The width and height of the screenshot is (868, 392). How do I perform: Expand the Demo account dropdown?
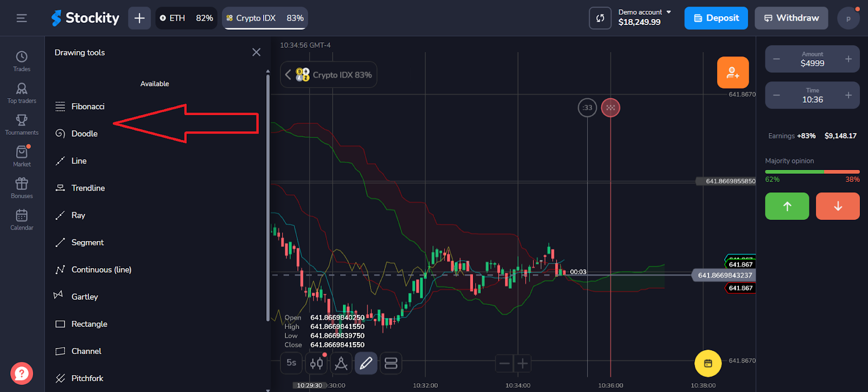(x=644, y=18)
